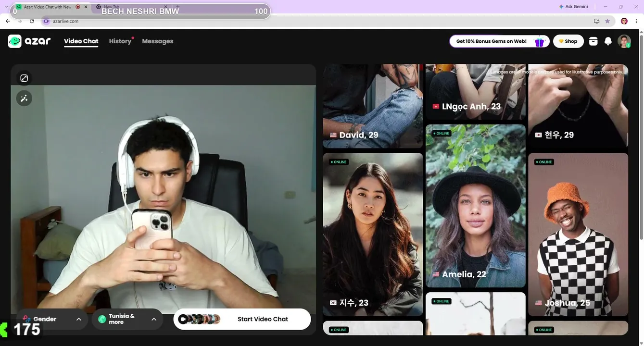Click the Start Video Chat button
The image size is (644, 346).
pos(242,319)
